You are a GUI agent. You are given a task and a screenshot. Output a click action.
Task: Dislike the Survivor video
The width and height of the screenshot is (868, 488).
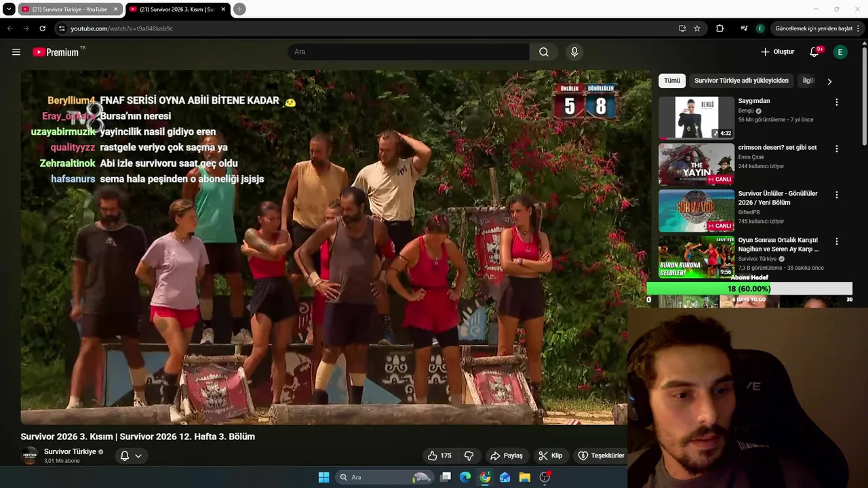[x=469, y=455]
